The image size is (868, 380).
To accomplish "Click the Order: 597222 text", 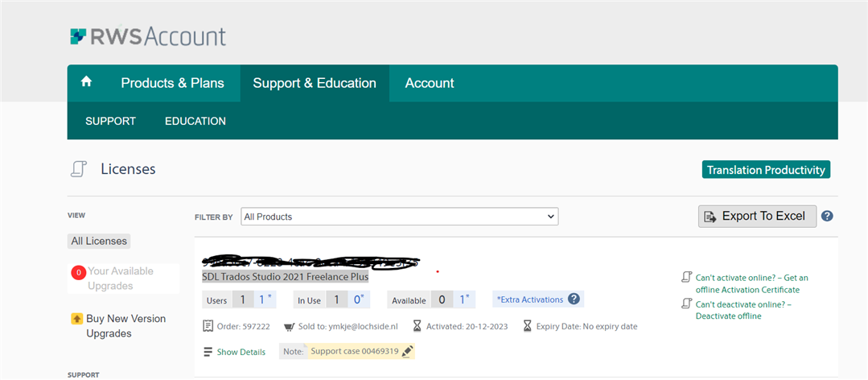I will coord(244,326).
